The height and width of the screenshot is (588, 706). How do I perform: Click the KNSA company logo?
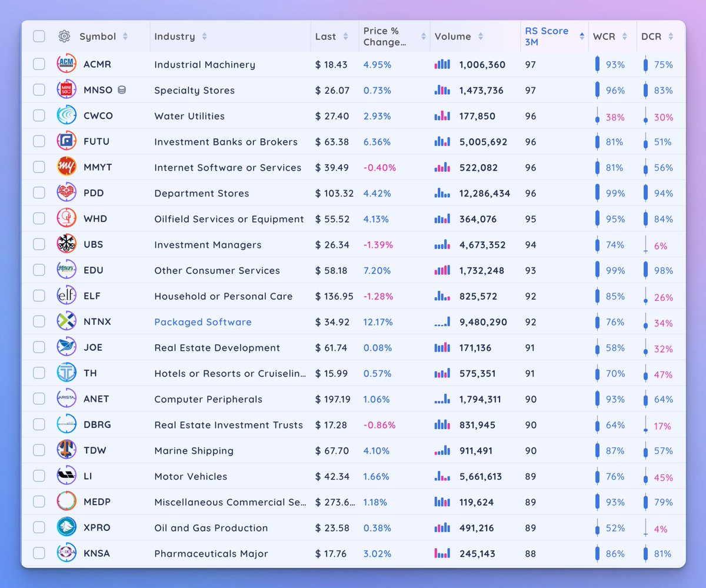pyautogui.click(x=66, y=553)
